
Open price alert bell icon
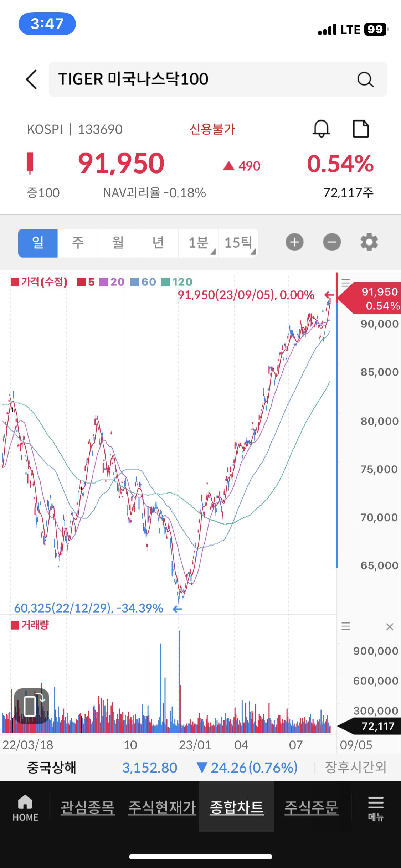[321, 129]
